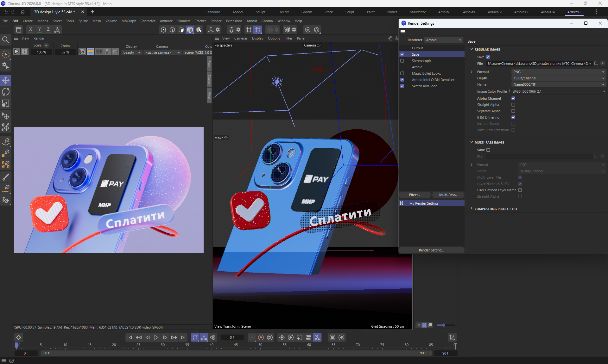Click the Effect... button

tap(415, 195)
